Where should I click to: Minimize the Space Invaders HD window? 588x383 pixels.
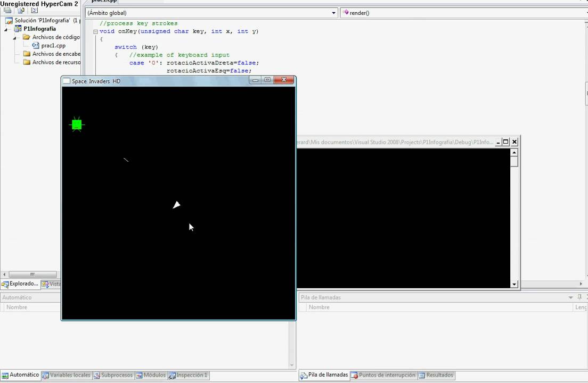pyautogui.click(x=255, y=80)
